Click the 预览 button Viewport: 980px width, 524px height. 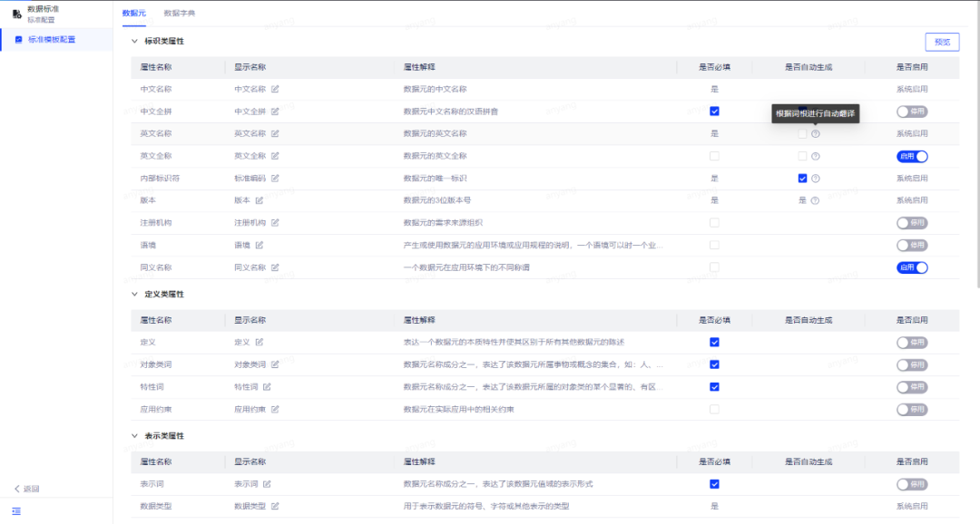(942, 42)
